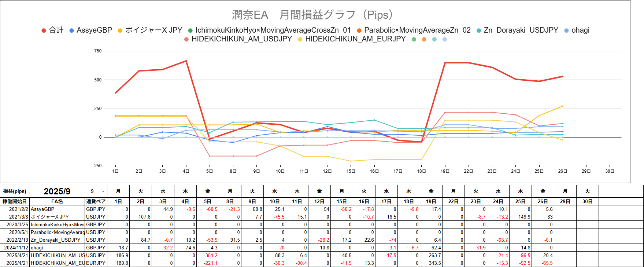Click the blue AssyeGBP legend dot

(72, 31)
